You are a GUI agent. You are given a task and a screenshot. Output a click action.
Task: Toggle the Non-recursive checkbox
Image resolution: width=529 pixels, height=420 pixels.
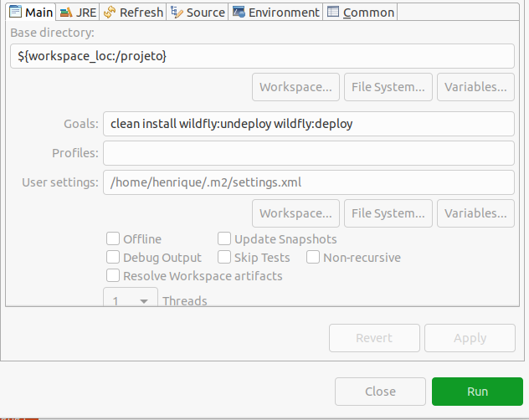313,257
